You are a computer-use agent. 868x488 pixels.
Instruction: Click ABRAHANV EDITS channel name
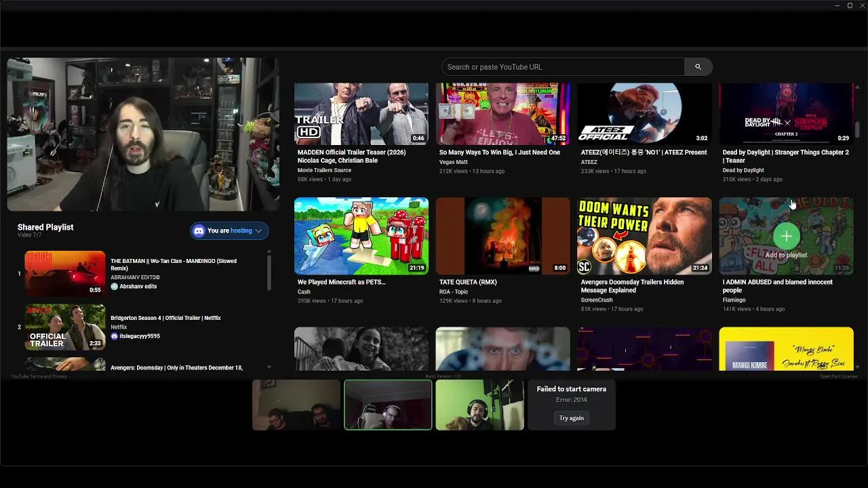point(136,278)
